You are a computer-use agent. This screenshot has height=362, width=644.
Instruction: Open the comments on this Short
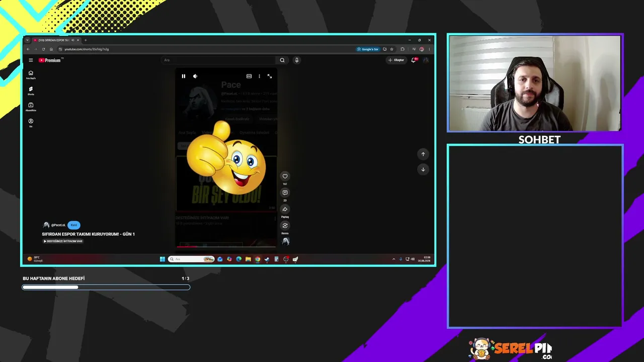tap(285, 193)
